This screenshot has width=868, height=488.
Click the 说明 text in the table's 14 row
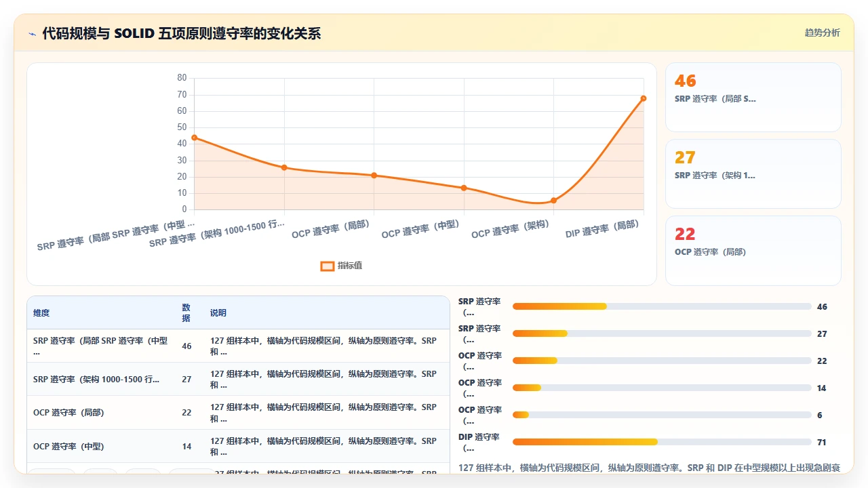coord(324,447)
